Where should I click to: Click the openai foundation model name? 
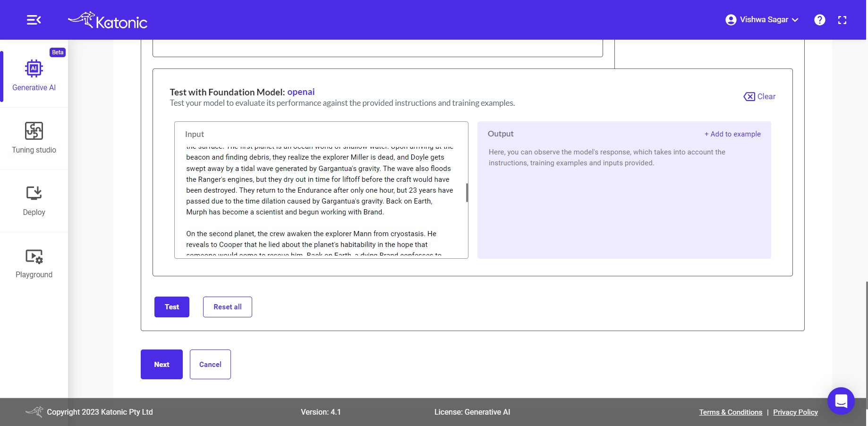pyautogui.click(x=301, y=92)
